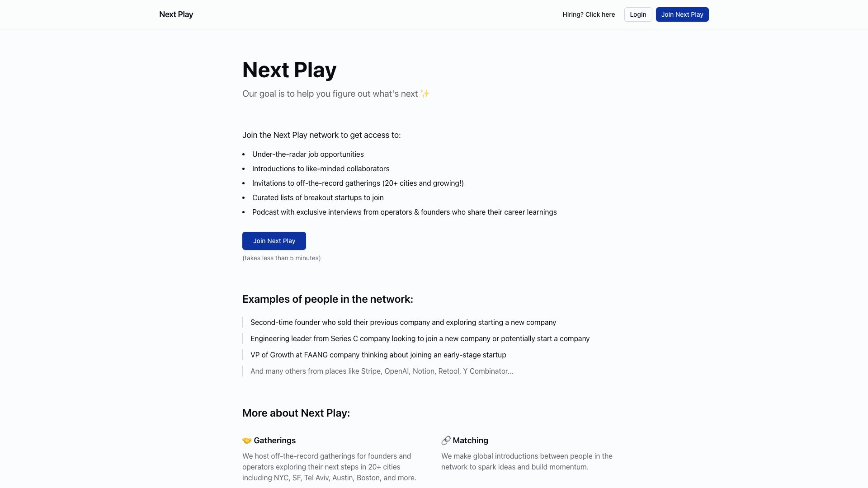
Task: Select the second-time founder example quote
Action: click(x=403, y=322)
